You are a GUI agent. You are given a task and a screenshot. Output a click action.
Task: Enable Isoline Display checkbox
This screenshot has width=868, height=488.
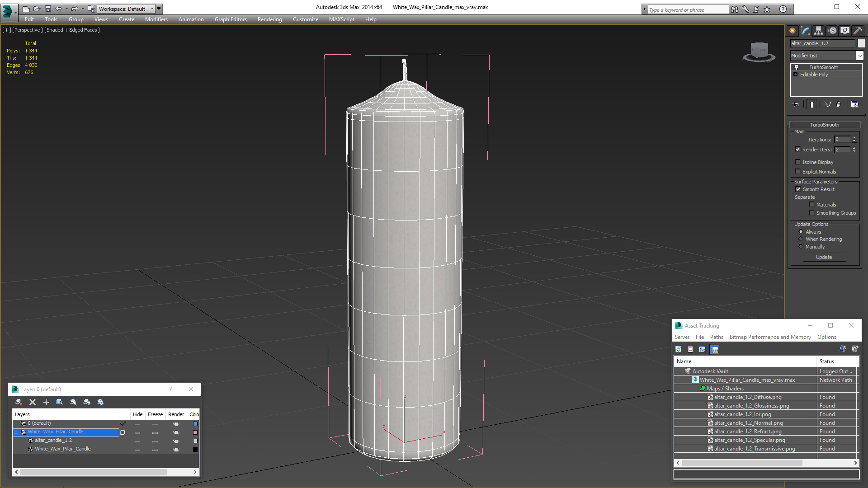pos(798,162)
